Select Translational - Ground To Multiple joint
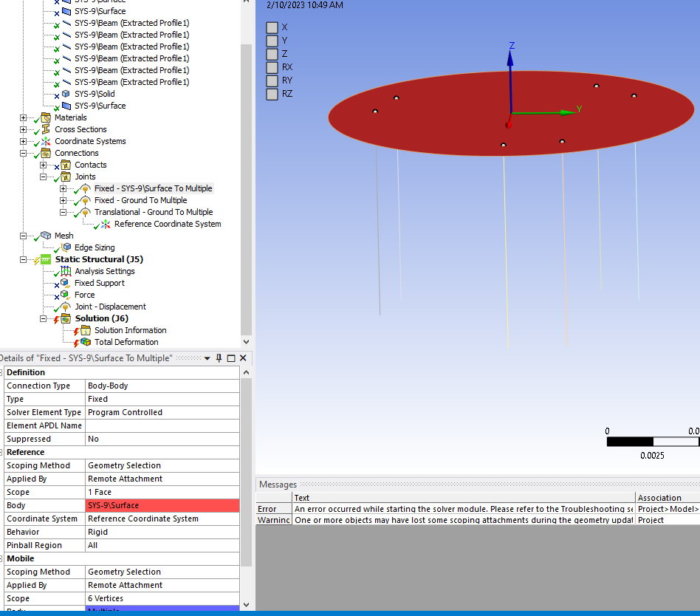Viewport: 700px width, 616px height. tap(153, 212)
